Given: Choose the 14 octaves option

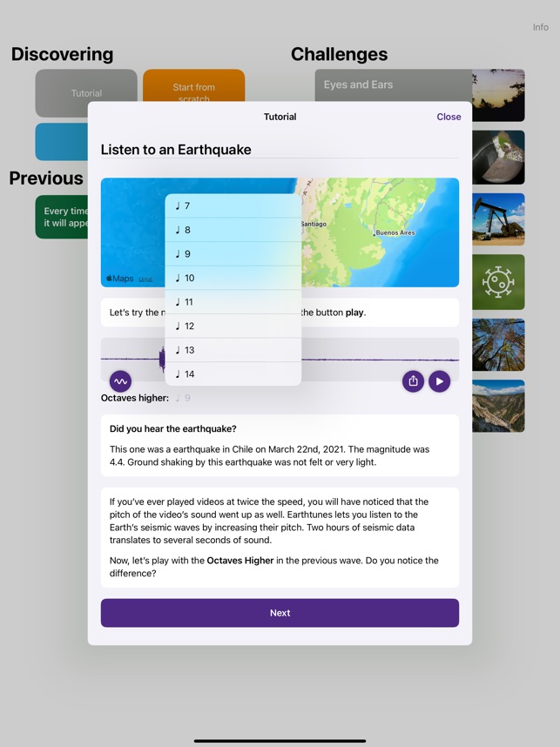Looking at the screenshot, I should point(233,373).
